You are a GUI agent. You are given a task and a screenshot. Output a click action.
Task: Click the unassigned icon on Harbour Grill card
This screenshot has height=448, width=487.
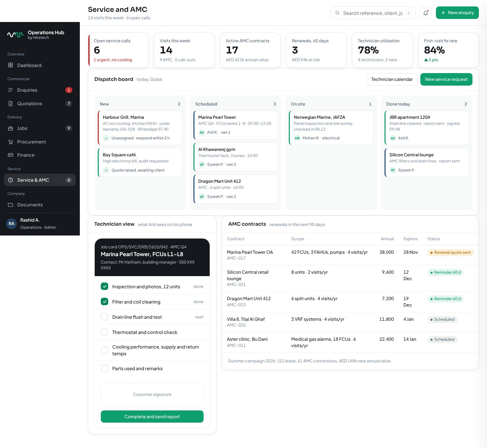pos(106,138)
